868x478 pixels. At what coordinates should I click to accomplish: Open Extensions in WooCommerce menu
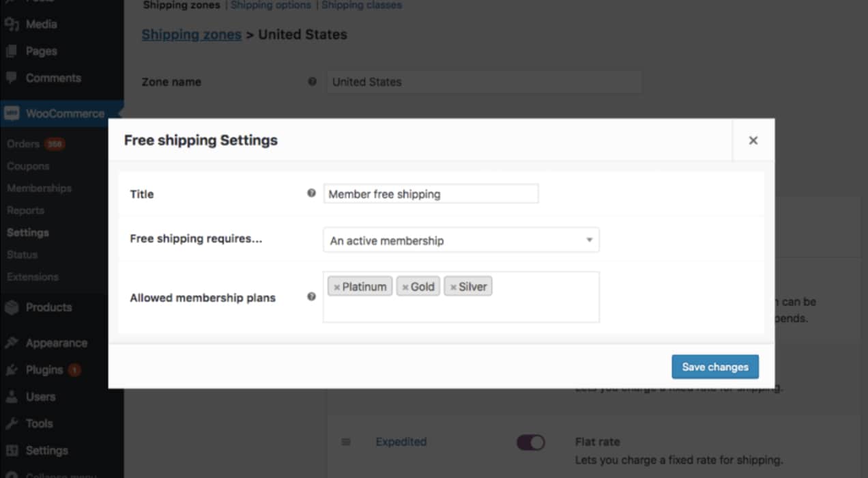[33, 277]
